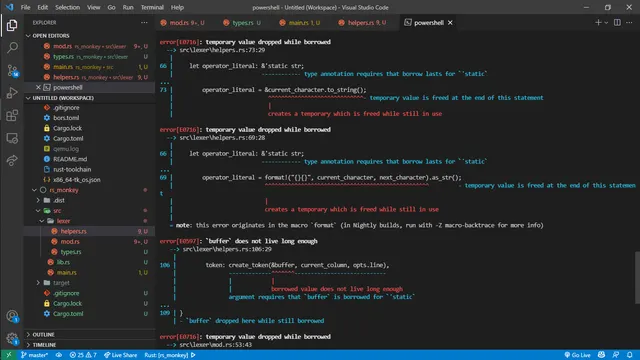Click the Explorer more actions ellipsis
This screenshot has height=360, width=640.
144,23
